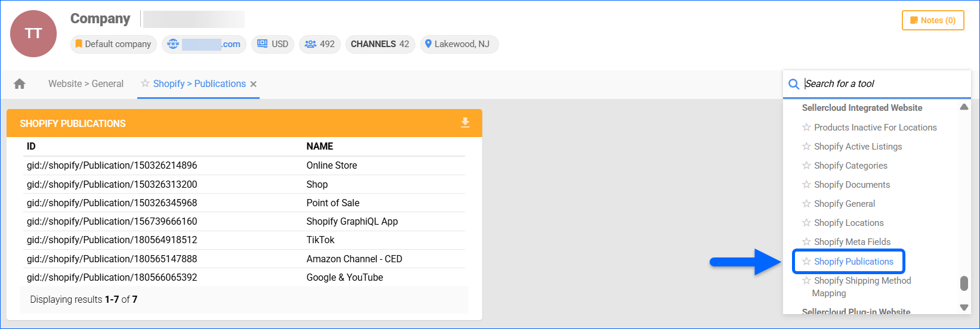Screen dimensions: 980x329
Task: Click the Lakewood, NJ location chip
Action: point(459,44)
